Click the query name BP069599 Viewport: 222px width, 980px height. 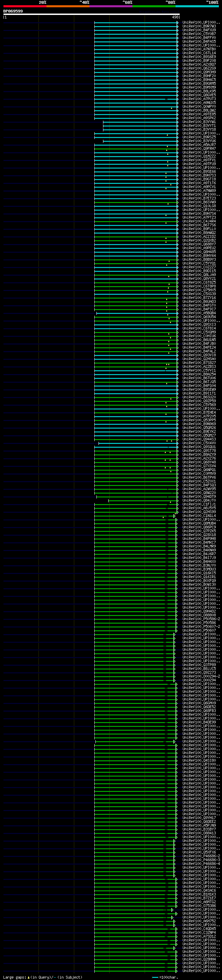coord(13,11)
